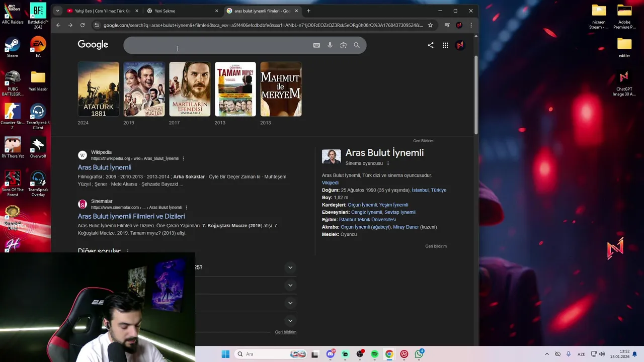Start voice search with microphone icon
Image resolution: width=644 pixels, height=362 pixels.
[x=330, y=45]
